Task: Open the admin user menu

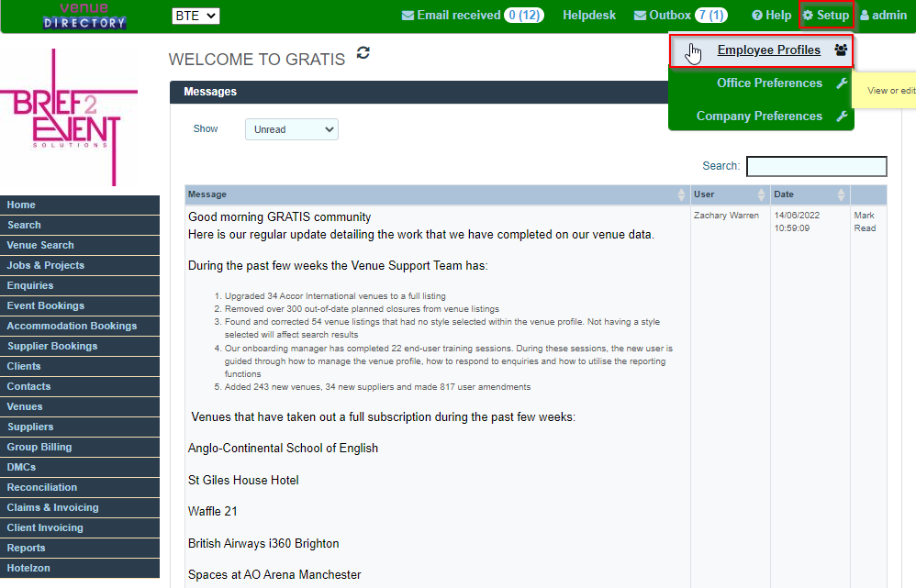Action: pos(883,16)
